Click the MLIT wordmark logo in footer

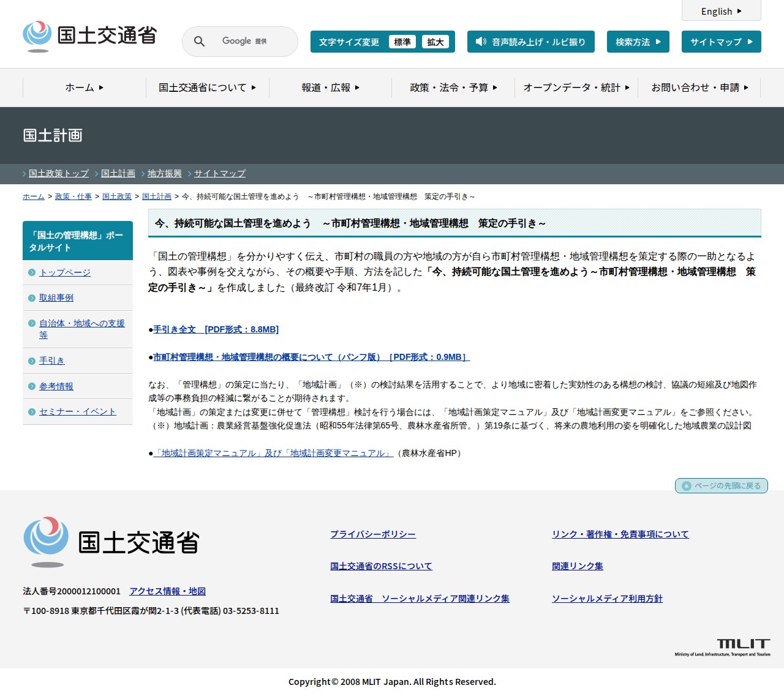coord(723,647)
